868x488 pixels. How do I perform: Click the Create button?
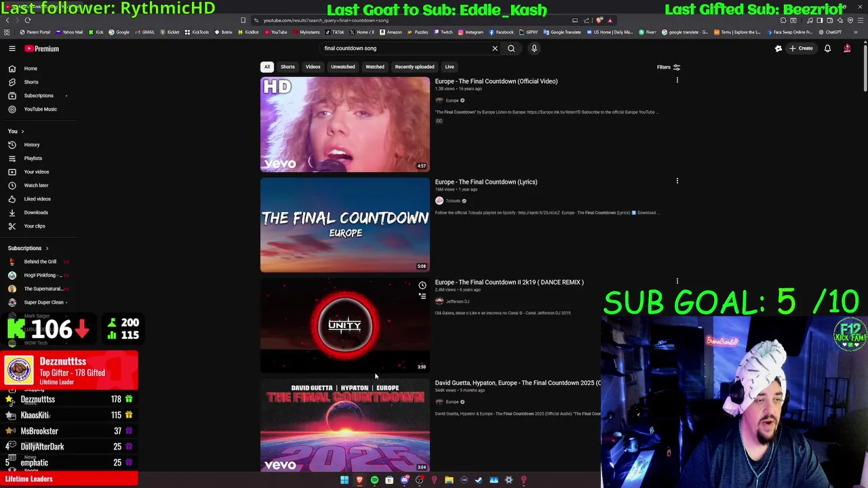coord(801,49)
